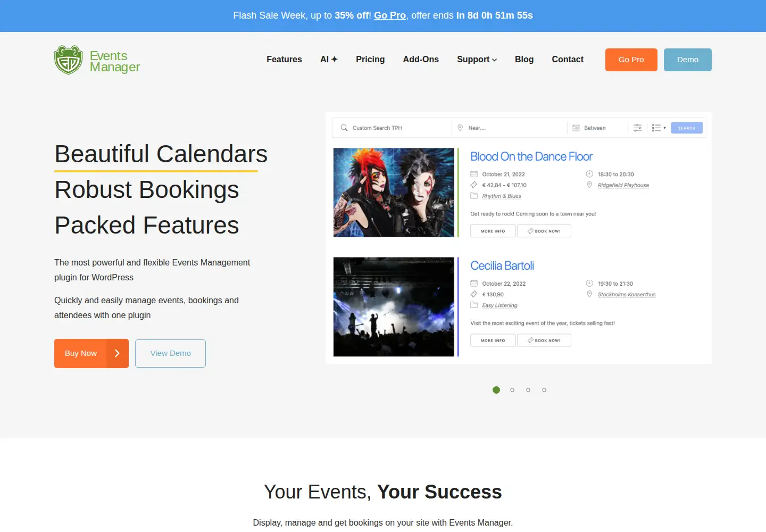766x532 pixels.
Task: Click the Cecilia Bartoli concert thumbnail
Action: point(394,307)
